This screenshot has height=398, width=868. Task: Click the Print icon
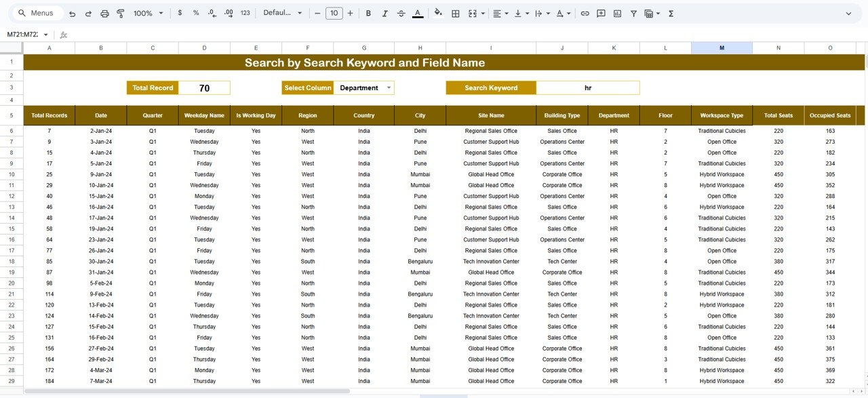pyautogui.click(x=104, y=13)
